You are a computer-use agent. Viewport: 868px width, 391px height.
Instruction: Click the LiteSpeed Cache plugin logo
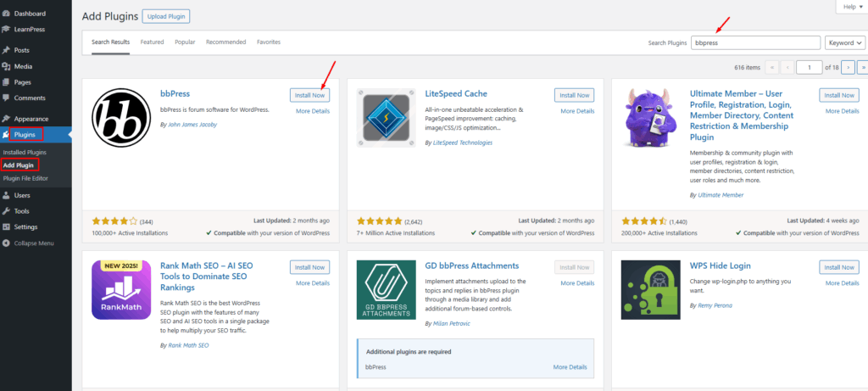387,117
